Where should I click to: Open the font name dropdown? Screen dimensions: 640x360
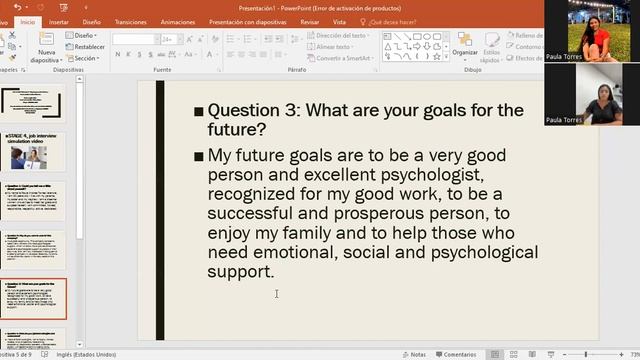pos(157,39)
